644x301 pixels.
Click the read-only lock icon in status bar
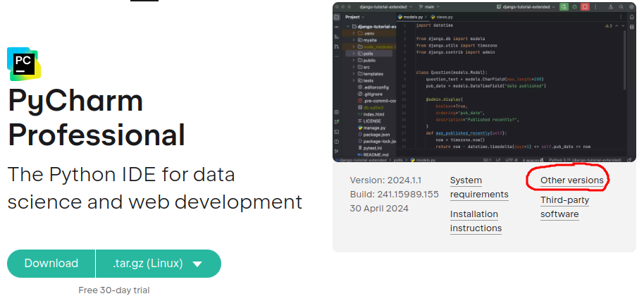(628, 160)
